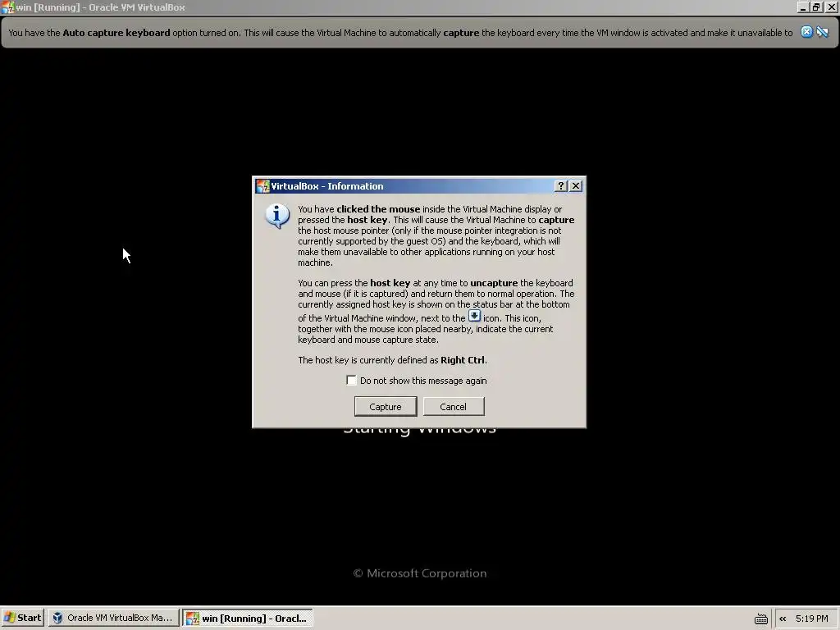
Task: Open the help question mark in dialog title bar
Action: tap(560, 186)
